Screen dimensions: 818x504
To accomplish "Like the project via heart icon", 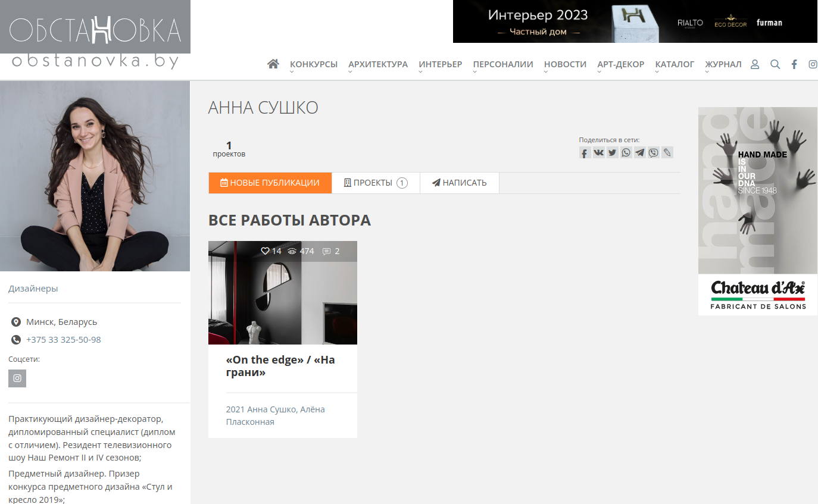I will click(266, 251).
